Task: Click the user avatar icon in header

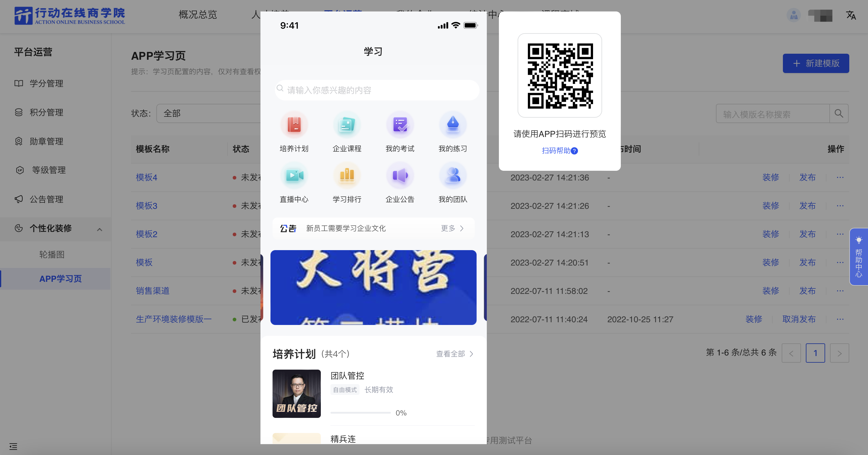Action: [794, 15]
